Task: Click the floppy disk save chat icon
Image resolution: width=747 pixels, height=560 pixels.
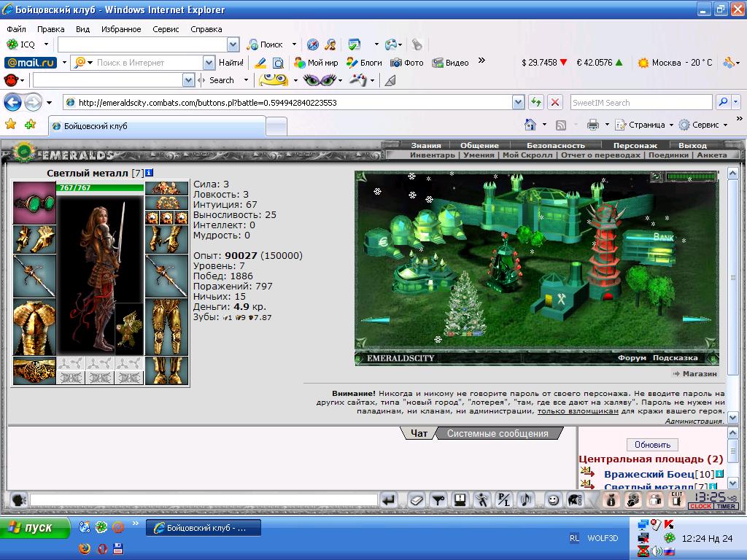Action: tap(460, 500)
